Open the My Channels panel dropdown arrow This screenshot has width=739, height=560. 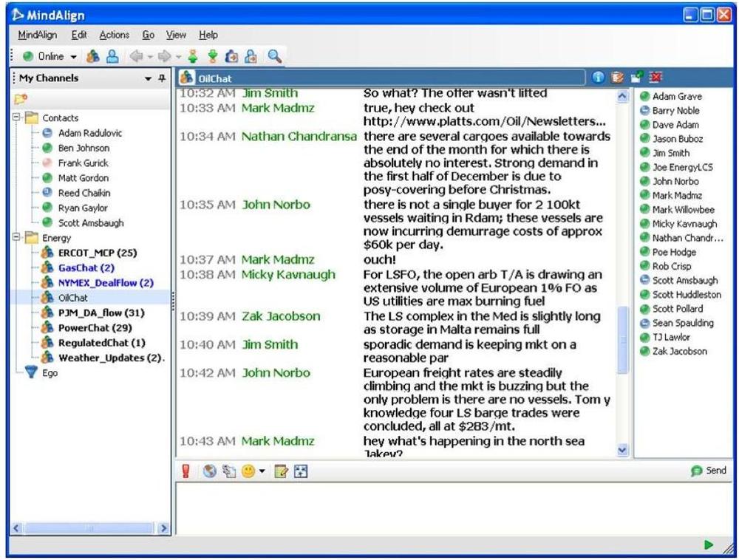pos(148,78)
